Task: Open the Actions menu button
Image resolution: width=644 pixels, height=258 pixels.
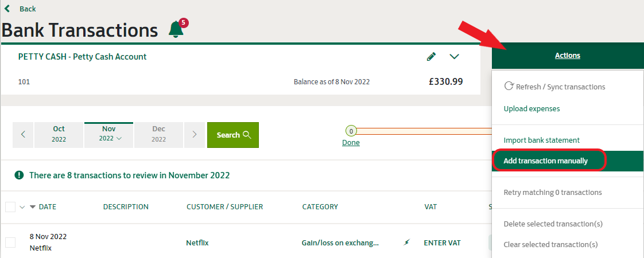Action: (568, 56)
